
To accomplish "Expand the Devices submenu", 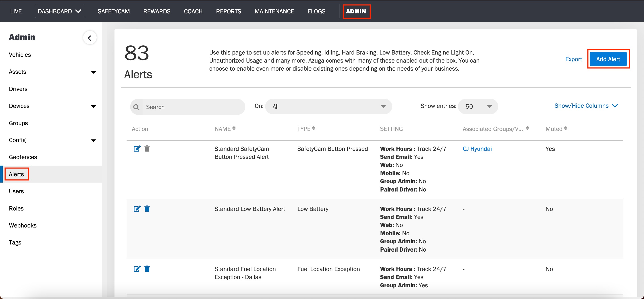I will [93, 106].
